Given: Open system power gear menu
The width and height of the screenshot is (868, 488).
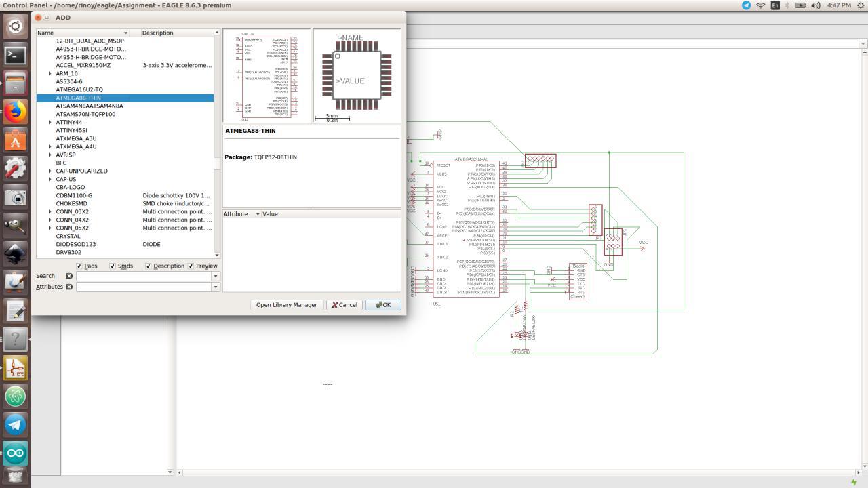Looking at the screenshot, I should click(x=859, y=5).
